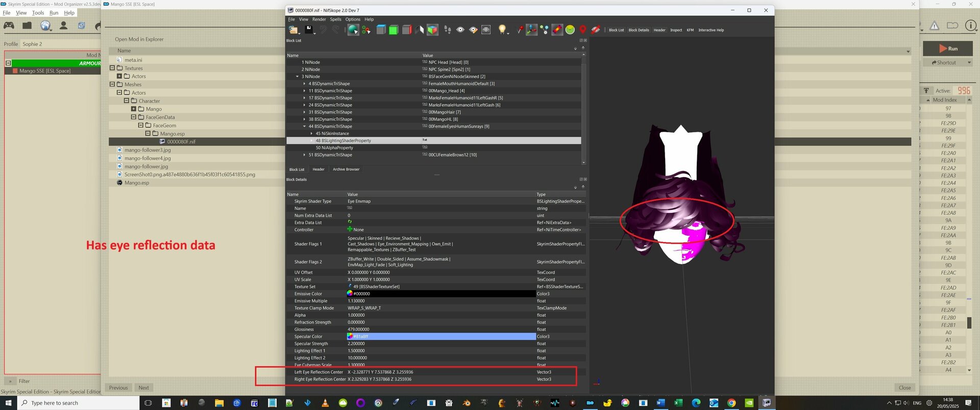
Task: Select the vertex picking tool in NifSkope
Action: click(x=366, y=30)
